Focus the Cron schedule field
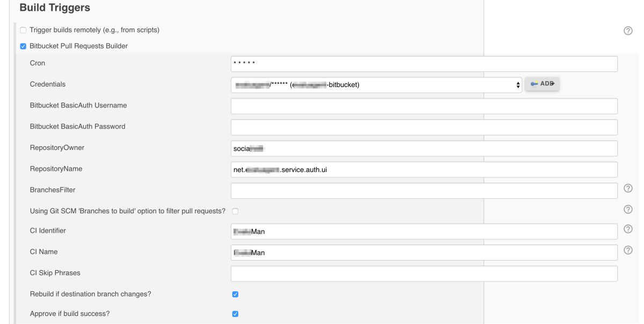The image size is (644, 324). tap(424, 64)
